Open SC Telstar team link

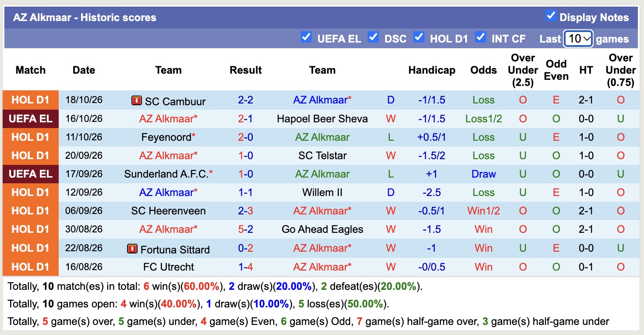(x=322, y=156)
